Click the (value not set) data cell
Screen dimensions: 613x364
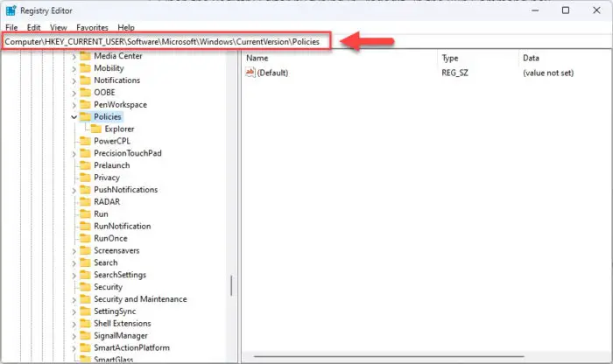[x=548, y=73]
